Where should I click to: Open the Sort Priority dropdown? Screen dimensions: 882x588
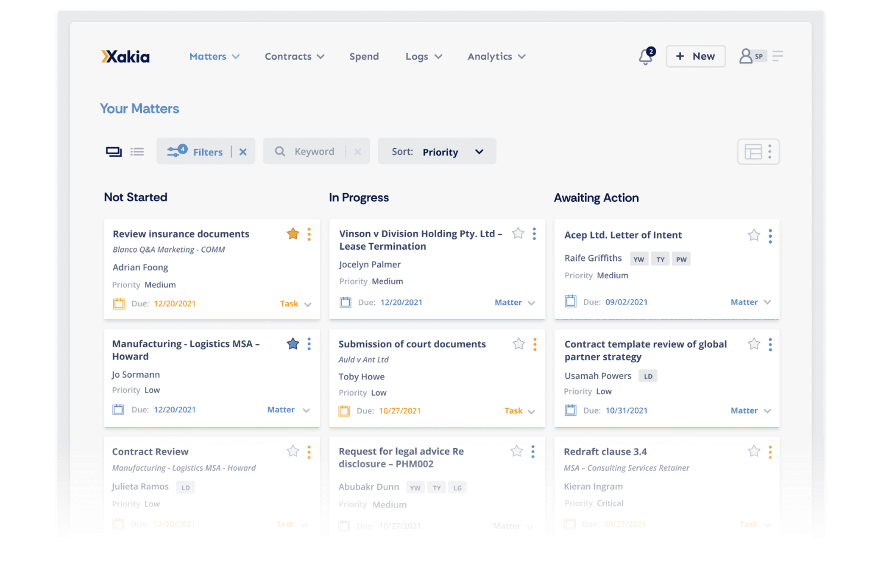click(x=437, y=151)
